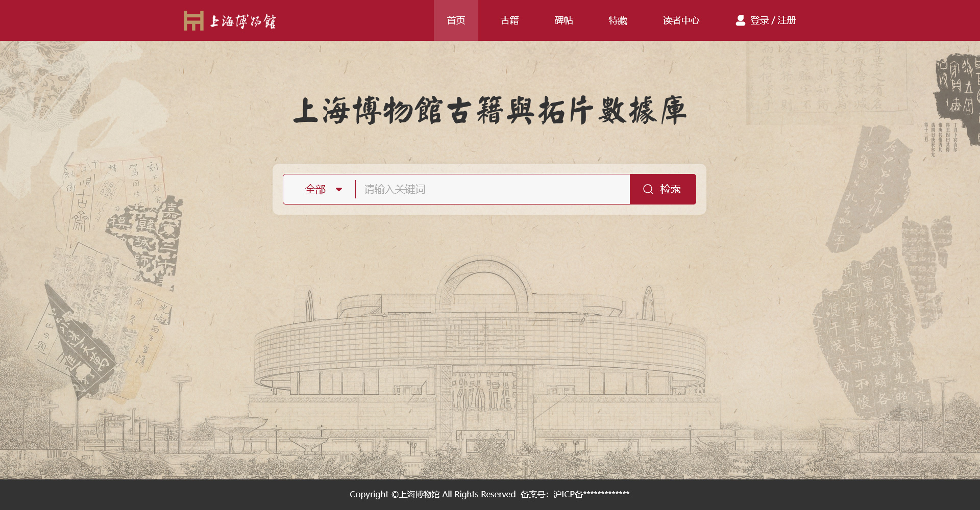Click the 登录 link
This screenshot has width=980, height=510.
759,20
